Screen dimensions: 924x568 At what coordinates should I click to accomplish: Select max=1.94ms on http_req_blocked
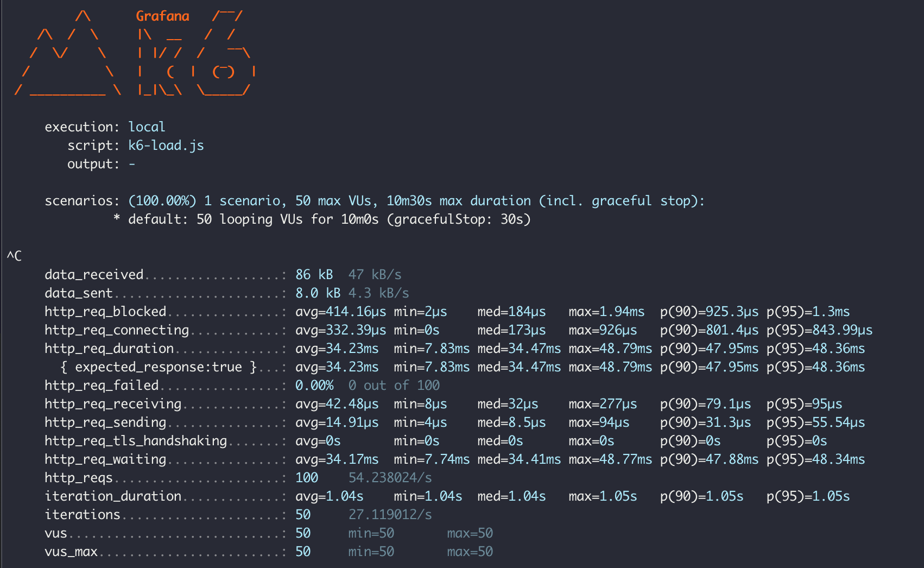pos(606,312)
